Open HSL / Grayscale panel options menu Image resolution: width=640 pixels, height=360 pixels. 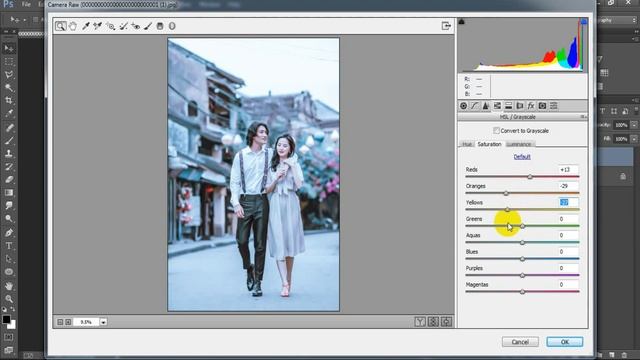(x=584, y=117)
